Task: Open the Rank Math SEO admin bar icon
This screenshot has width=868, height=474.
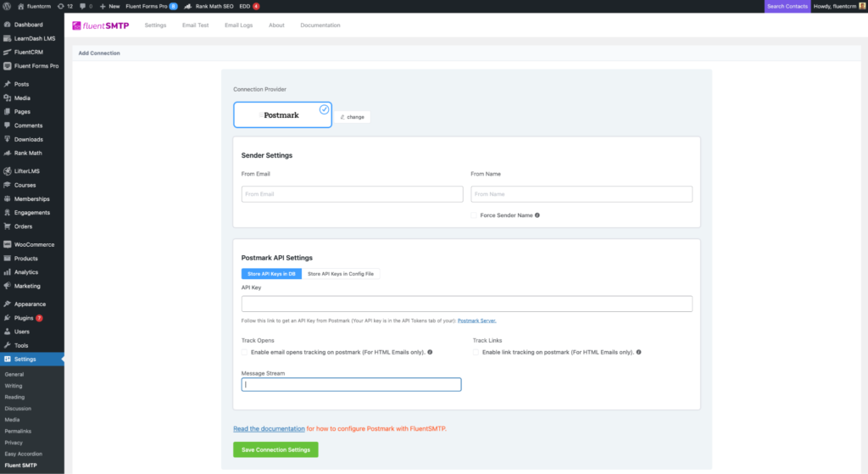Action: pyautogui.click(x=187, y=6)
